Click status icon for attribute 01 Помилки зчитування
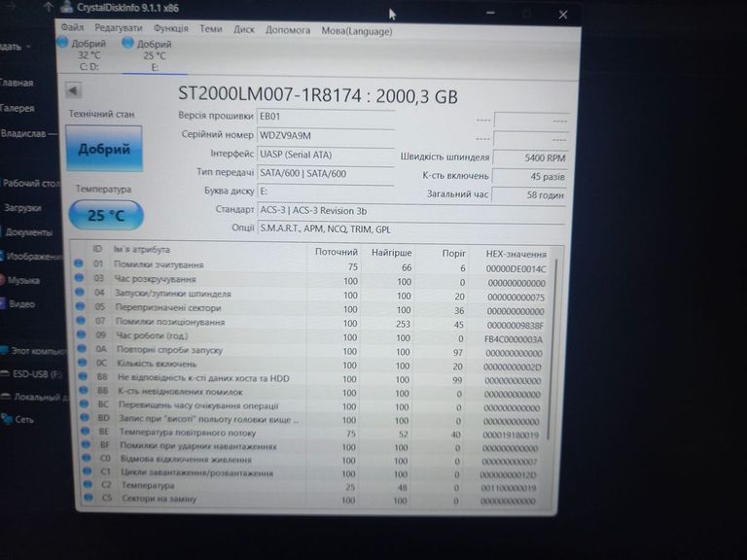 (79, 263)
